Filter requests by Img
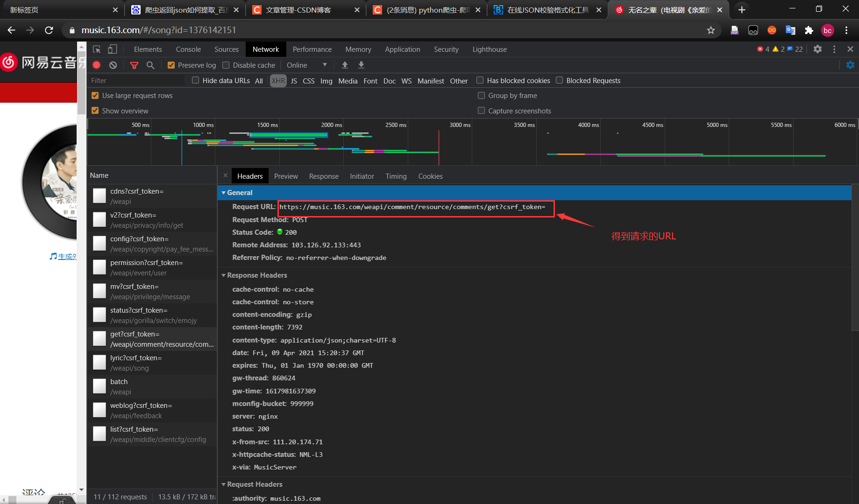859x504 pixels. click(x=326, y=81)
